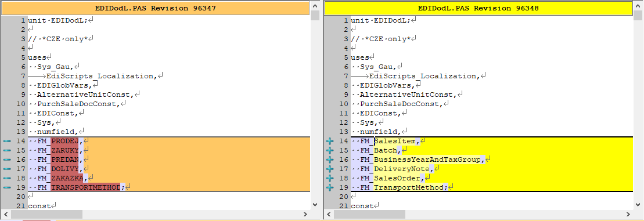Click minus icon beside FM_ZARUKY line
The height and width of the screenshot is (221, 644).
pos(7,150)
